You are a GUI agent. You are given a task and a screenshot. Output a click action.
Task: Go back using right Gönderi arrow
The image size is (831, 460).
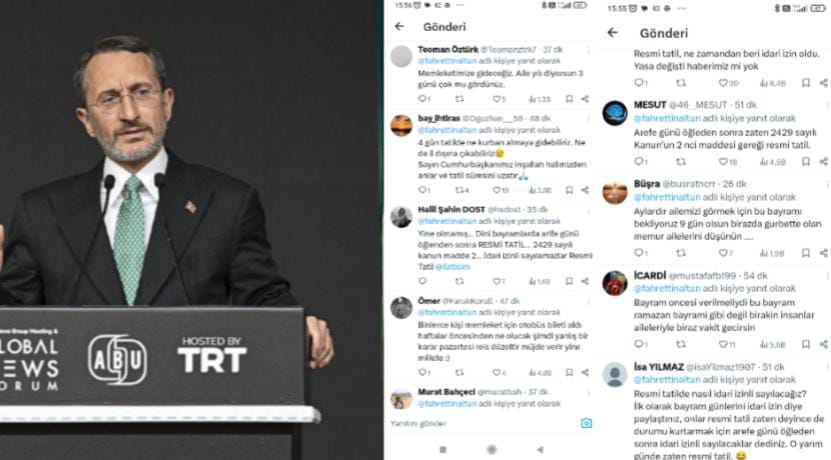612,32
